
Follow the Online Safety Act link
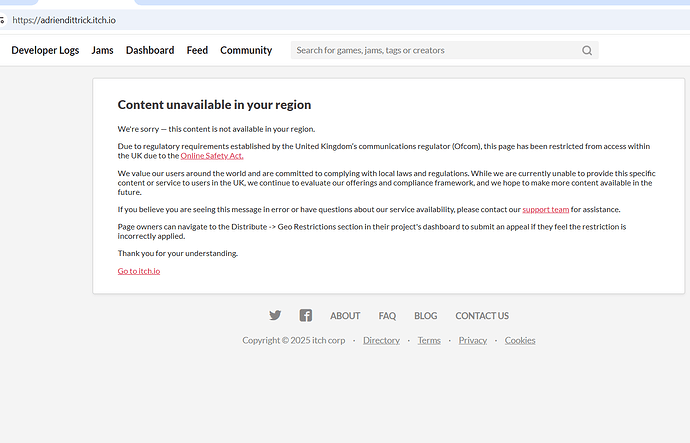click(212, 156)
